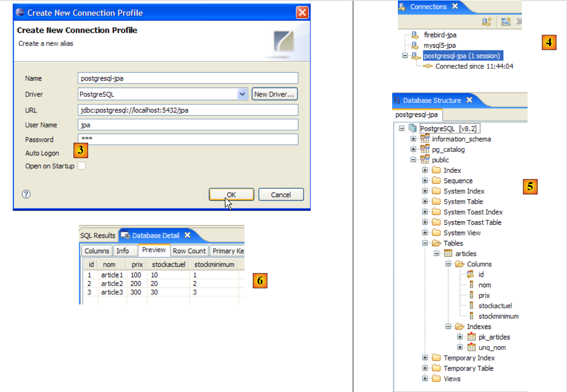Screen dimensions: 567x392
Task: Click the New Driver... button
Action: 275,94
